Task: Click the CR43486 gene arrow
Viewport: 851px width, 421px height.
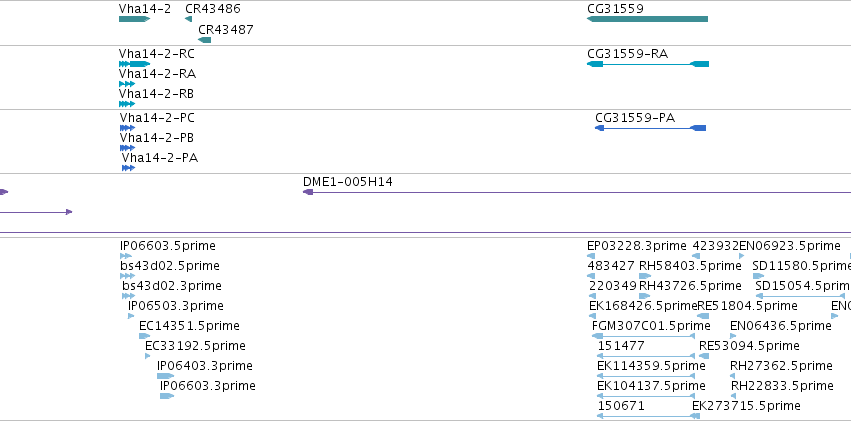Action: pos(188,19)
